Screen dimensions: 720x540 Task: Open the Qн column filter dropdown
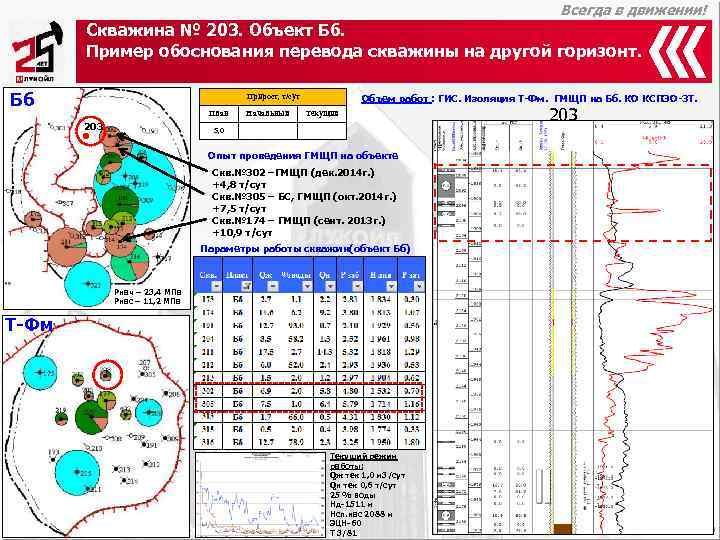(330, 287)
